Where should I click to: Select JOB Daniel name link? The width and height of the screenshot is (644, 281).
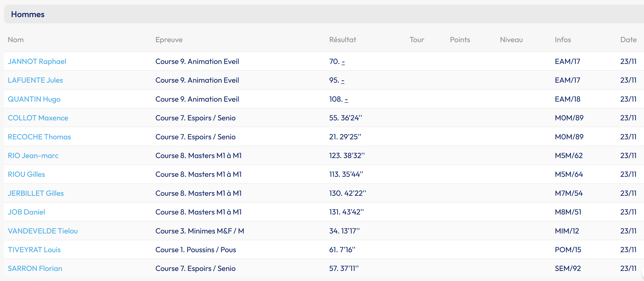26,212
